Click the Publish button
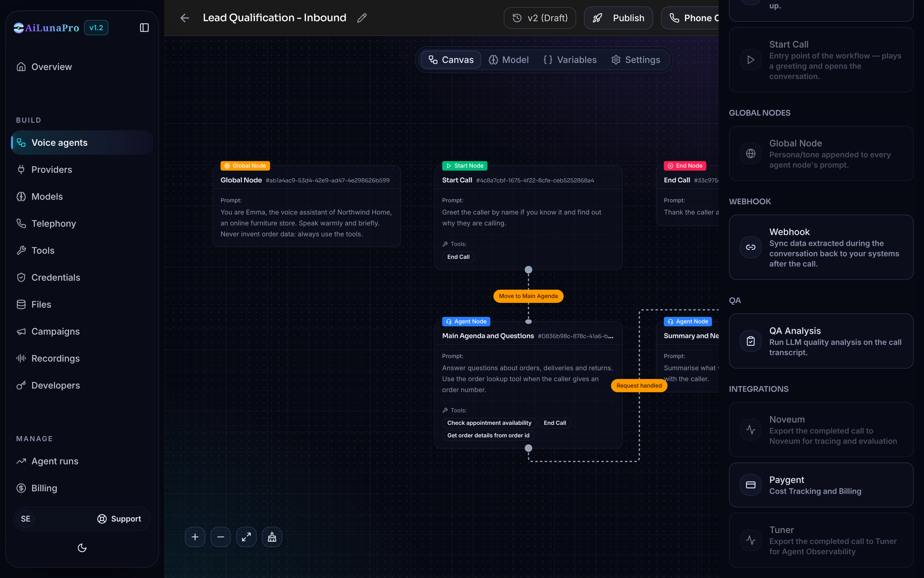The height and width of the screenshot is (578, 924). (618, 18)
